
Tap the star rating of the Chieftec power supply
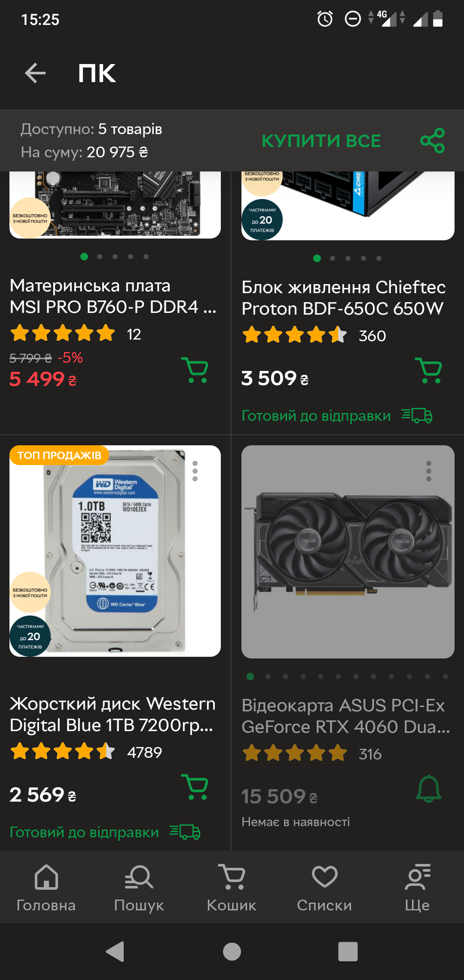(x=295, y=335)
